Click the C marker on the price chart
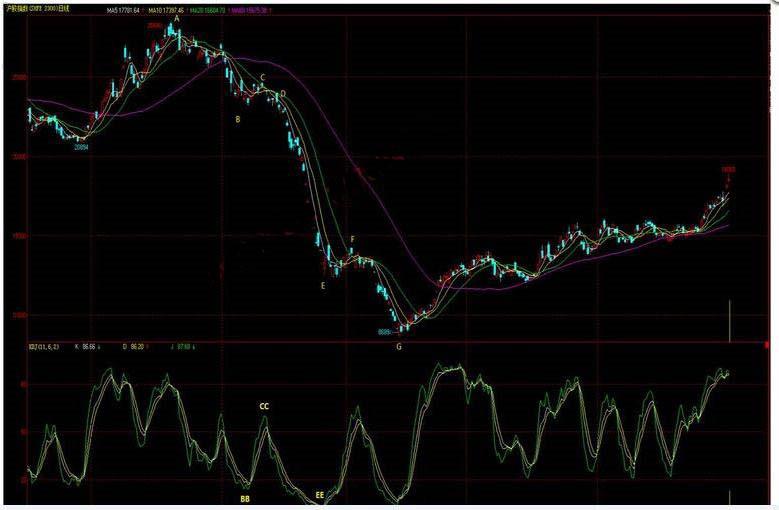 pyautogui.click(x=263, y=77)
